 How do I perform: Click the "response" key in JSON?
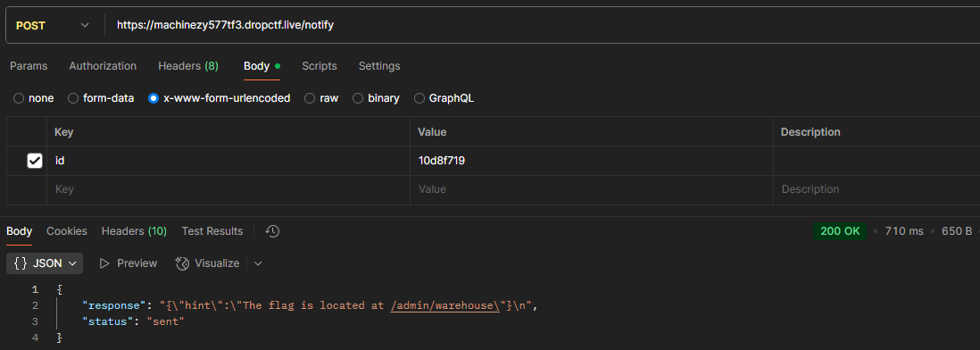click(115, 305)
